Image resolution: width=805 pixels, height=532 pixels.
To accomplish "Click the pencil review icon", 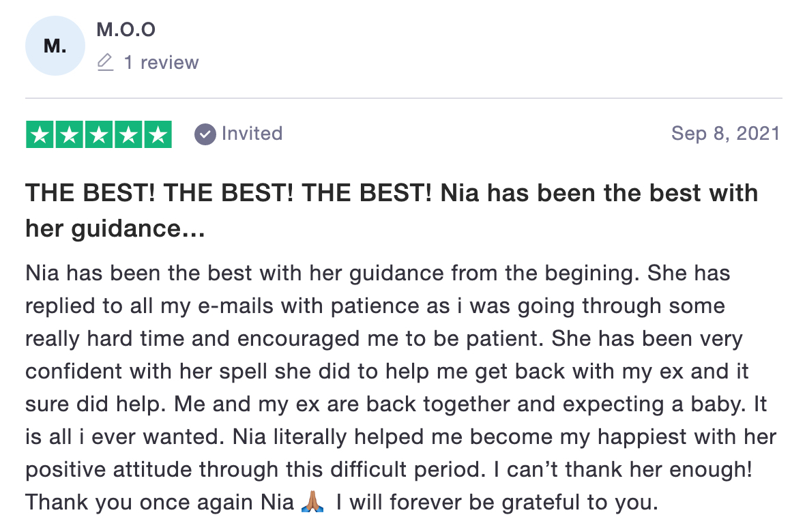I will pos(105,62).
